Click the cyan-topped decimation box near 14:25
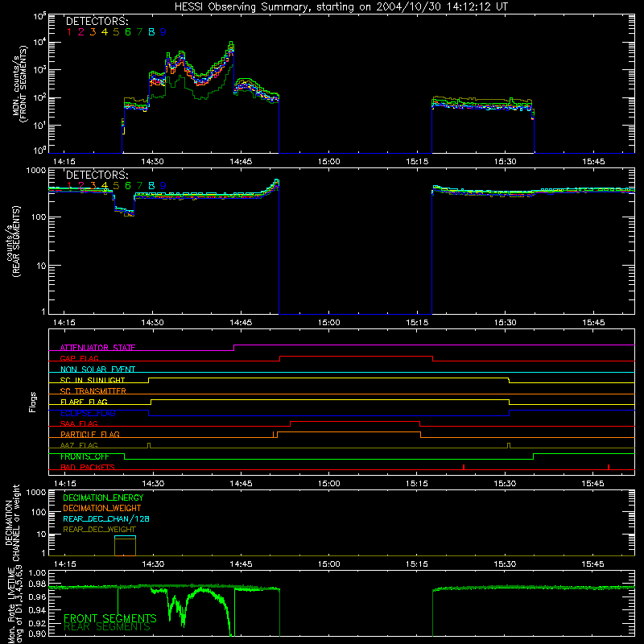 point(125,546)
